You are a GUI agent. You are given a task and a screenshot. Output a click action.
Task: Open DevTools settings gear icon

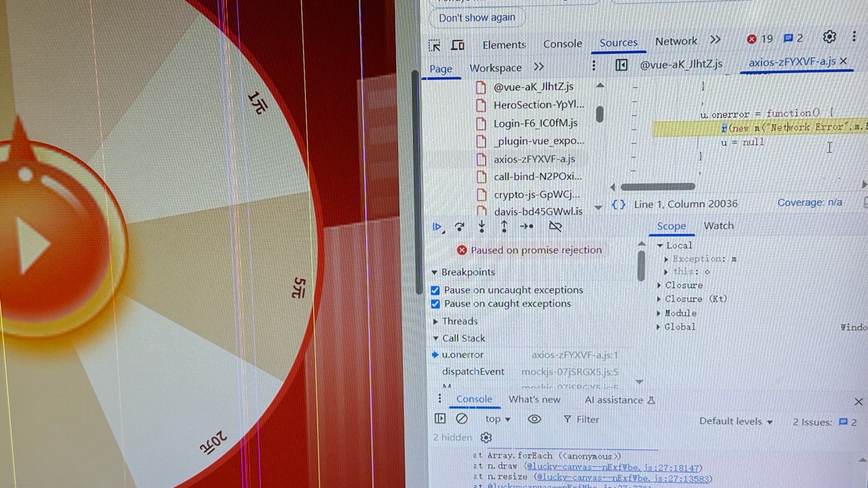click(x=829, y=37)
